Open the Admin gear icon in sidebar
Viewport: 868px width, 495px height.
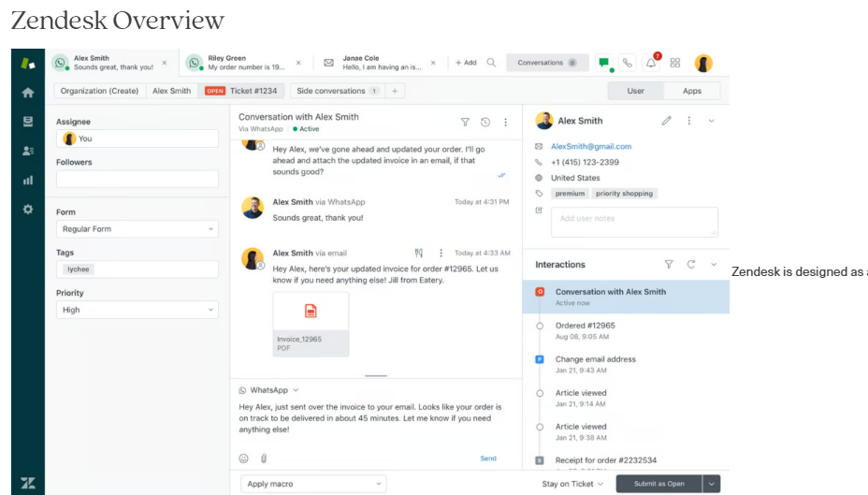[x=28, y=210]
